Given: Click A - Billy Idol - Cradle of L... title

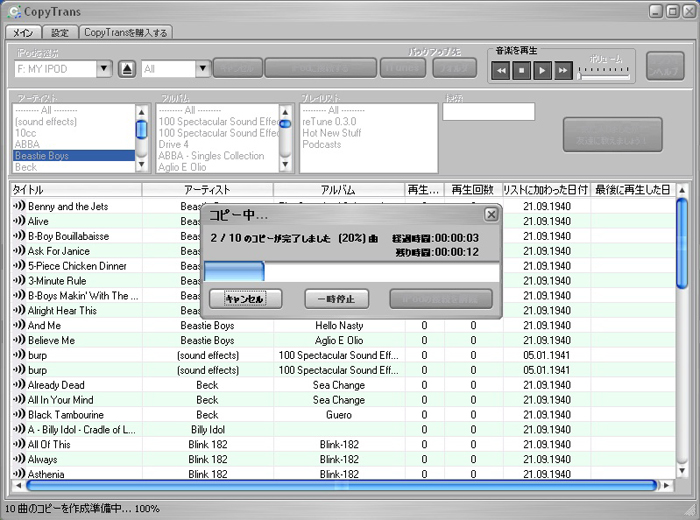Looking at the screenshot, I should point(82,429).
